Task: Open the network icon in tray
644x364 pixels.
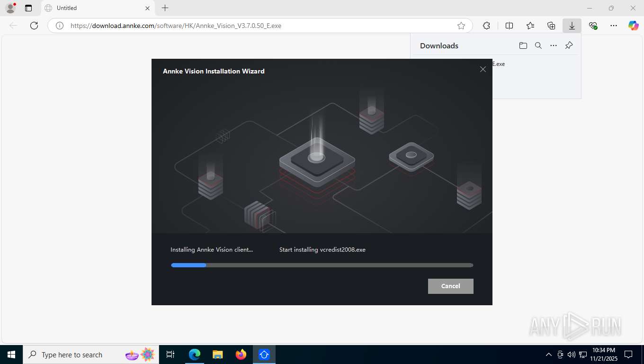Action: click(x=582, y=355)
